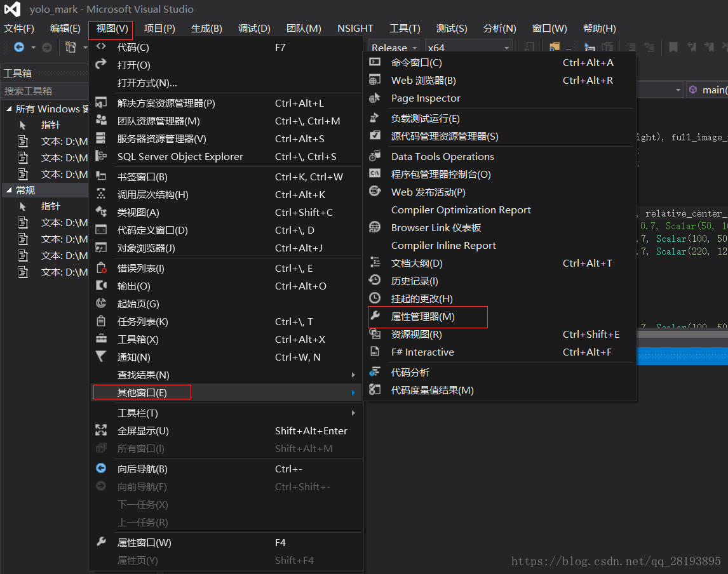Select 打开方式(N)... menu entry
This screenshot has height=574, width=728.
(226, 83)
